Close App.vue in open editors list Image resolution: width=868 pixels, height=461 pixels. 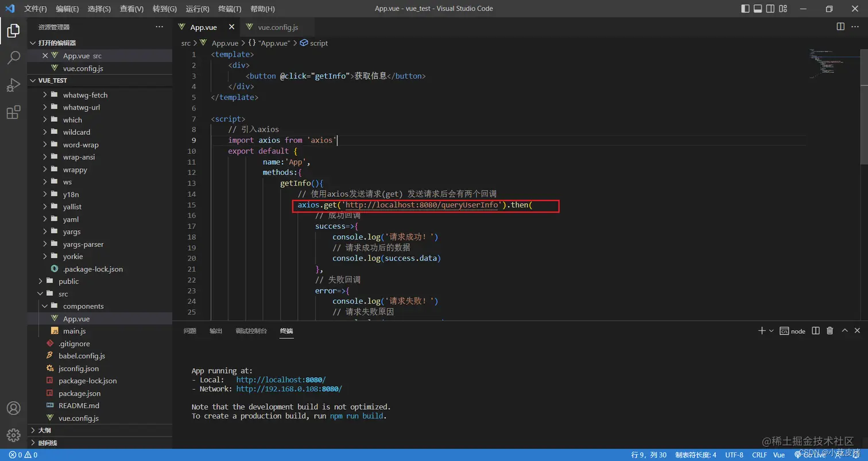click(x=45, y=56)
